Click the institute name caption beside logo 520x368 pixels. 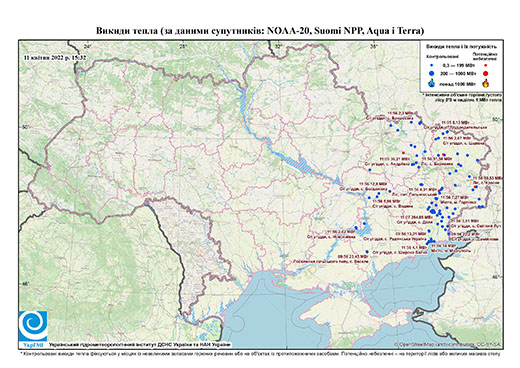tap(140, 344)
